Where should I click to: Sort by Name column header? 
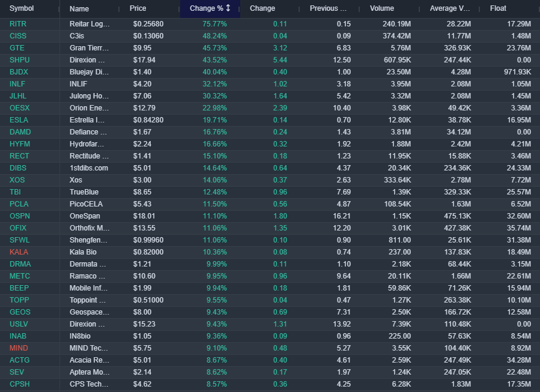coord(79,8)
